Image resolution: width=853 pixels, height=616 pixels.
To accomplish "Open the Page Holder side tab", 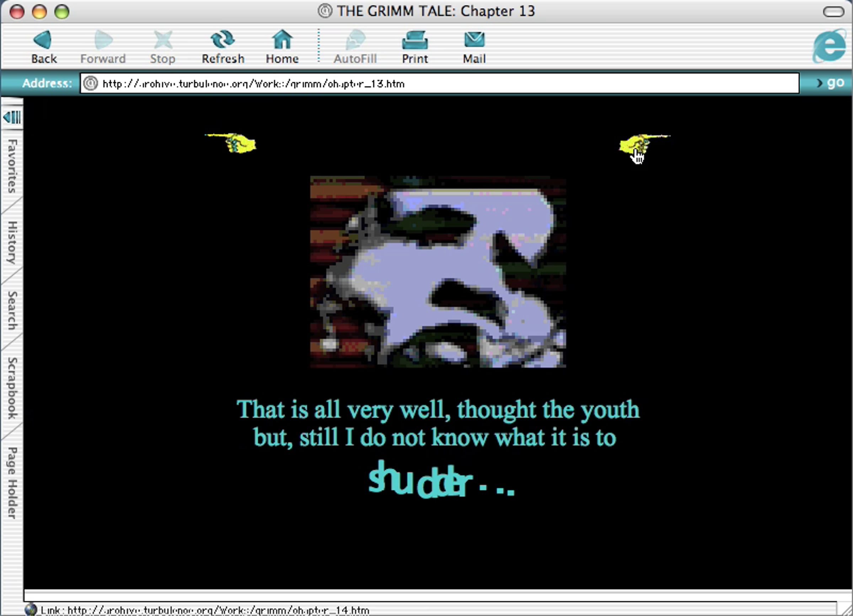I will (12, 483).
